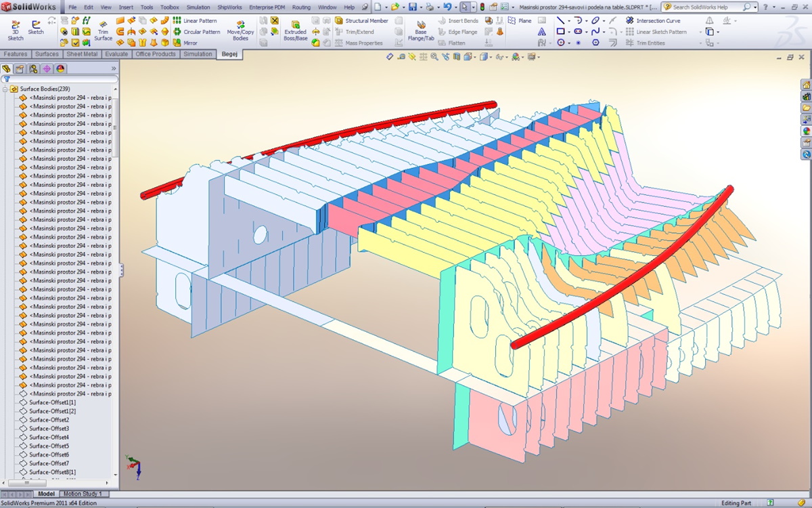This screenshot has height=508, width=812.
Task: Expand the FeatureManager panel tabs chevron
Action: tap(114, 68)
